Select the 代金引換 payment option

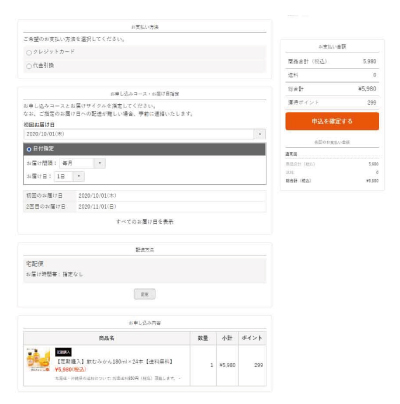[29, 66]
